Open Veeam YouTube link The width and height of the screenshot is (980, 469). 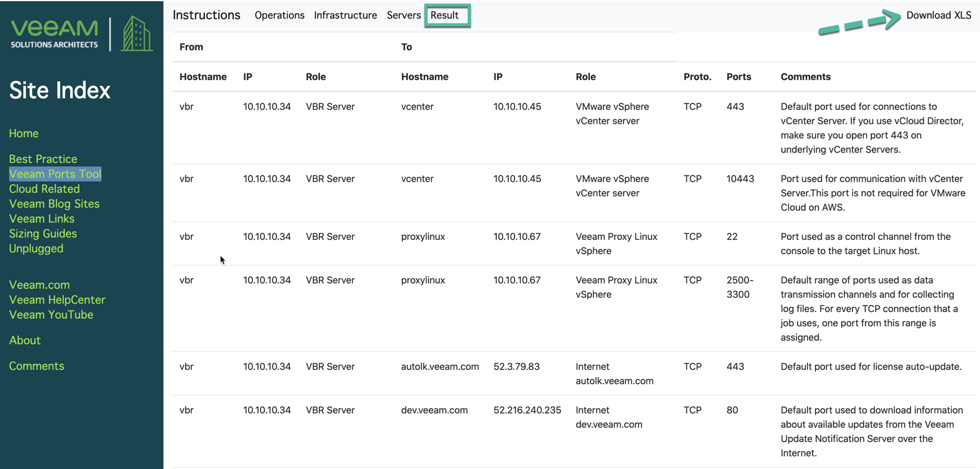coord(51,314)
